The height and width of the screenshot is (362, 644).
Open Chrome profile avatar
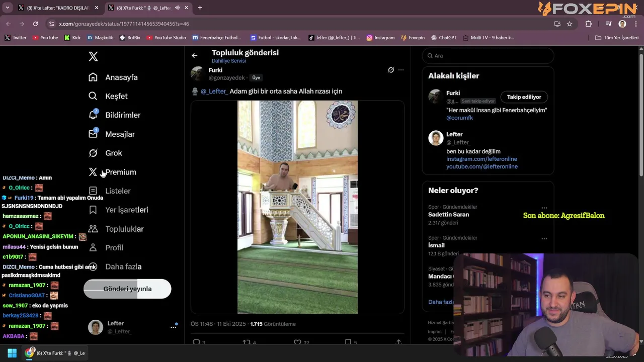[622, 24]
